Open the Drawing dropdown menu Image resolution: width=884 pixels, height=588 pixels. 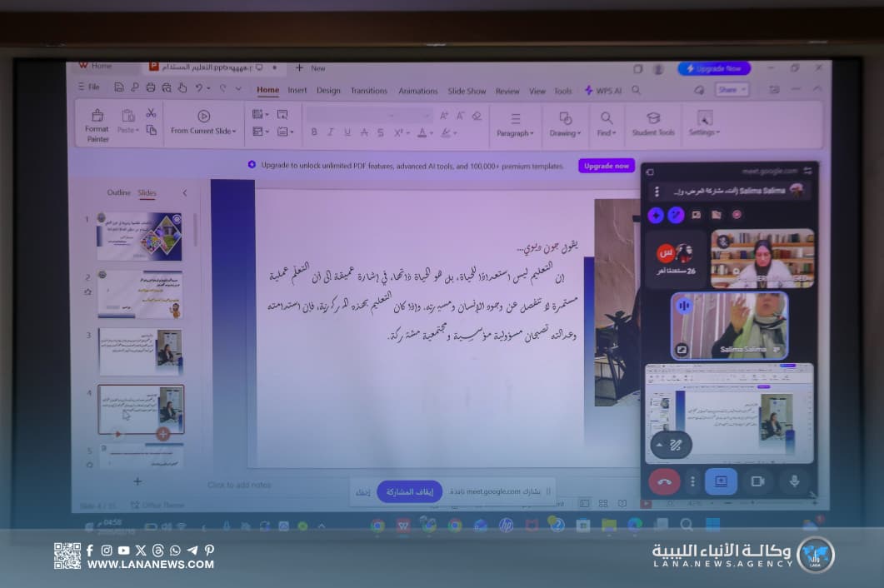pyautogui.click(x=565, y=123)
